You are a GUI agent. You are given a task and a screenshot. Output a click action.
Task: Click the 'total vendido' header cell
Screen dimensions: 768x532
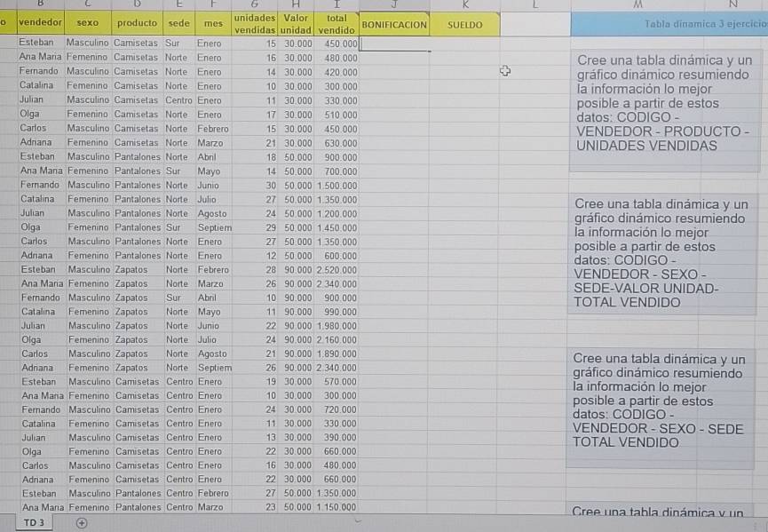(336, 24)
